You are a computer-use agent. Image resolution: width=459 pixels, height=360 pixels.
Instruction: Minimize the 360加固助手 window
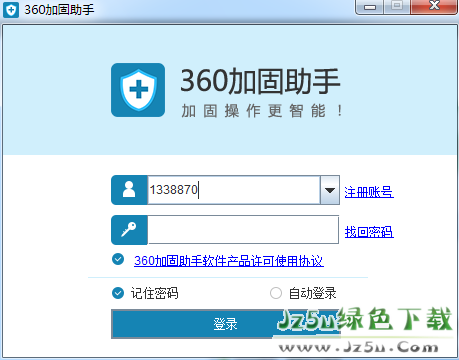point(370,7)
